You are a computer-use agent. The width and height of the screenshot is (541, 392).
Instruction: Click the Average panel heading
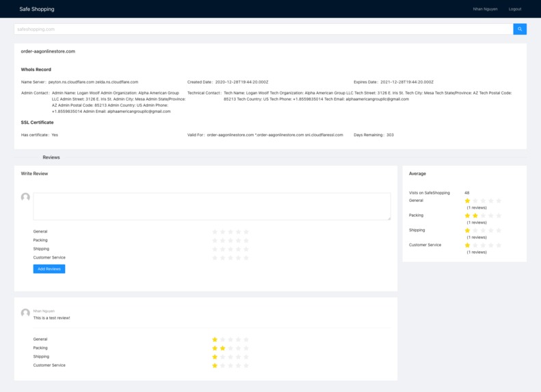coord(417,174)
